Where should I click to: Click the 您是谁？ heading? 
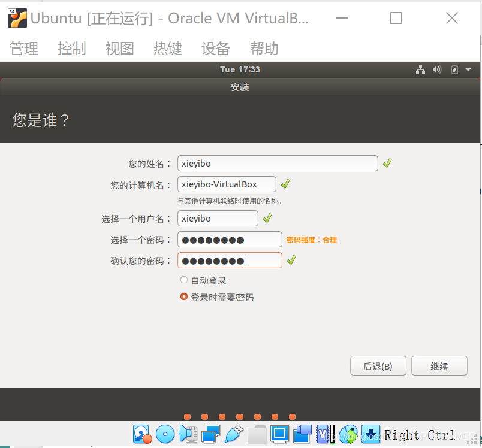(x=40, y=120)
